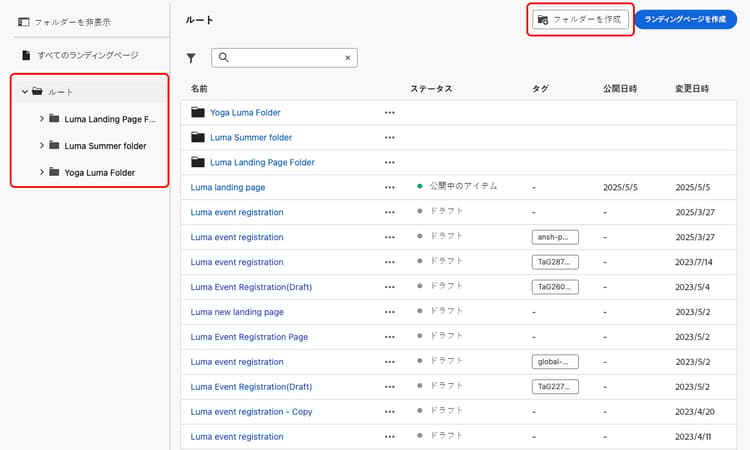Open more options for Luma landing page row
The height and width of the screenshot is (450, 750).
pos(390,187)
